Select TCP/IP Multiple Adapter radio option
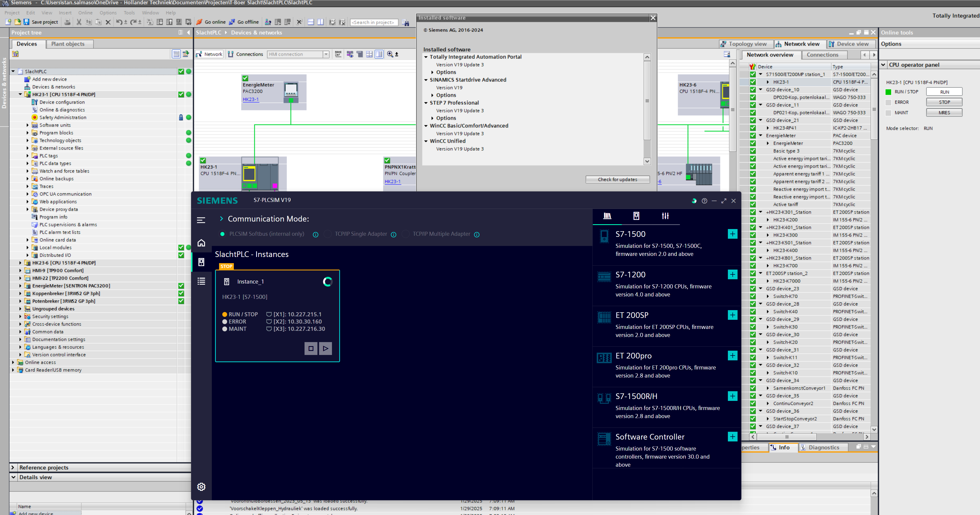This screenshot has height=515, width=980. [x=406, y=234]
